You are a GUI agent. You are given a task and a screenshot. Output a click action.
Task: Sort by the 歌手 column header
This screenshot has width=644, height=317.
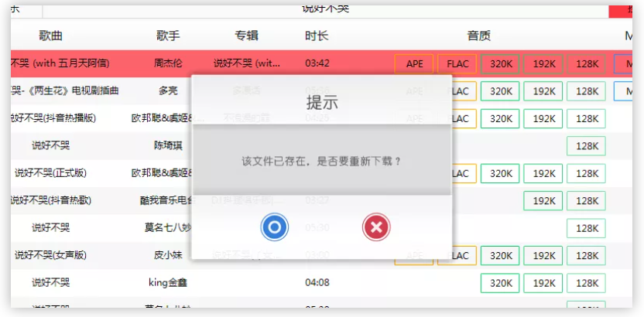[x=168, y=36]
